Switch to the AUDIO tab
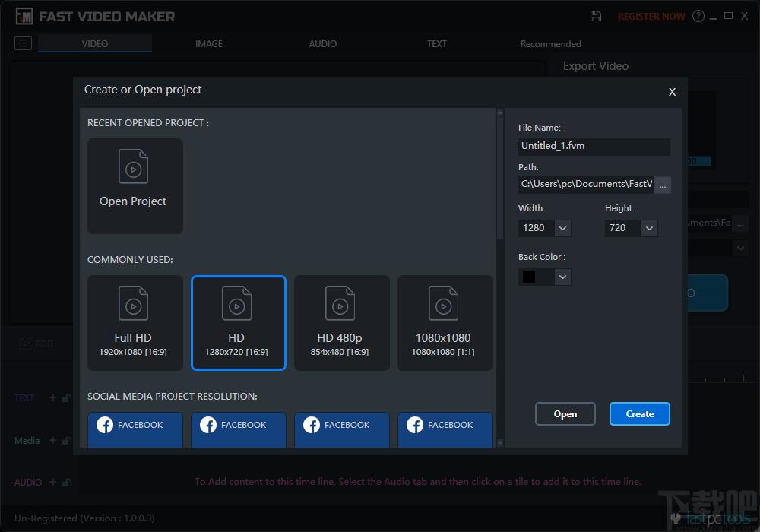This screenshot has height=532, width=760. click(x=323, y=44)
